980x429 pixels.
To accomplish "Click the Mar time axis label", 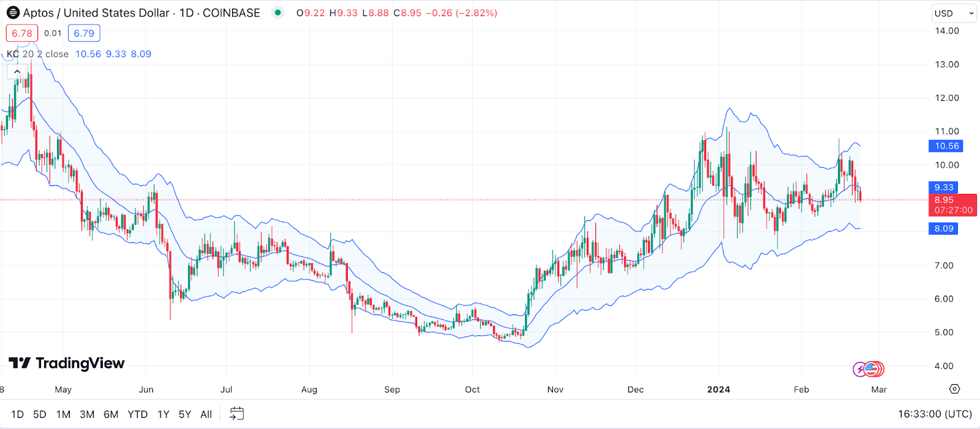I will [x=879, y=389].
